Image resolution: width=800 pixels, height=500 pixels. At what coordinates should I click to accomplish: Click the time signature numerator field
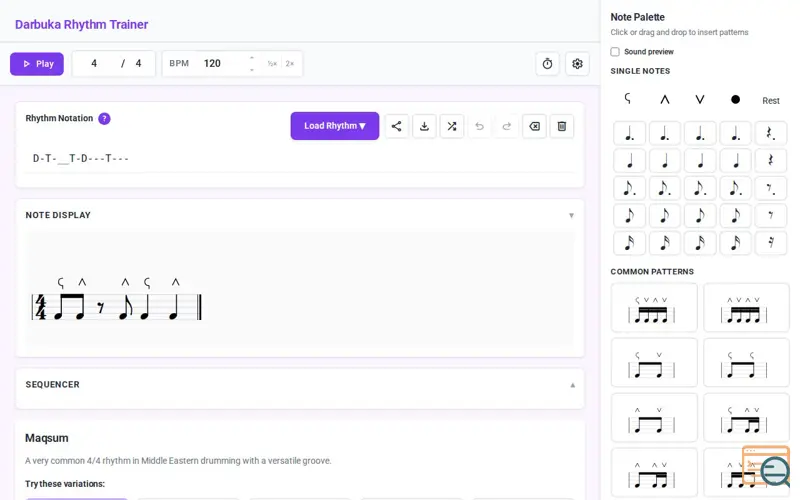[94, 63]
